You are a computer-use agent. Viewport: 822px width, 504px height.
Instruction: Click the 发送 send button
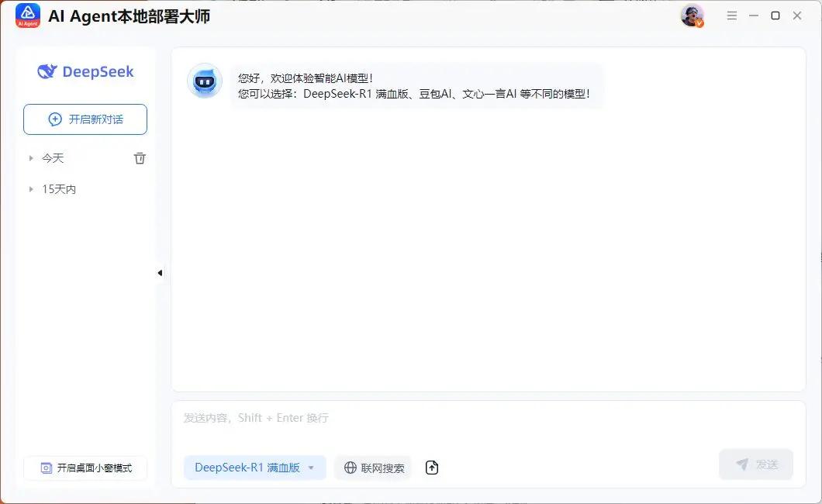pos(756,464)
